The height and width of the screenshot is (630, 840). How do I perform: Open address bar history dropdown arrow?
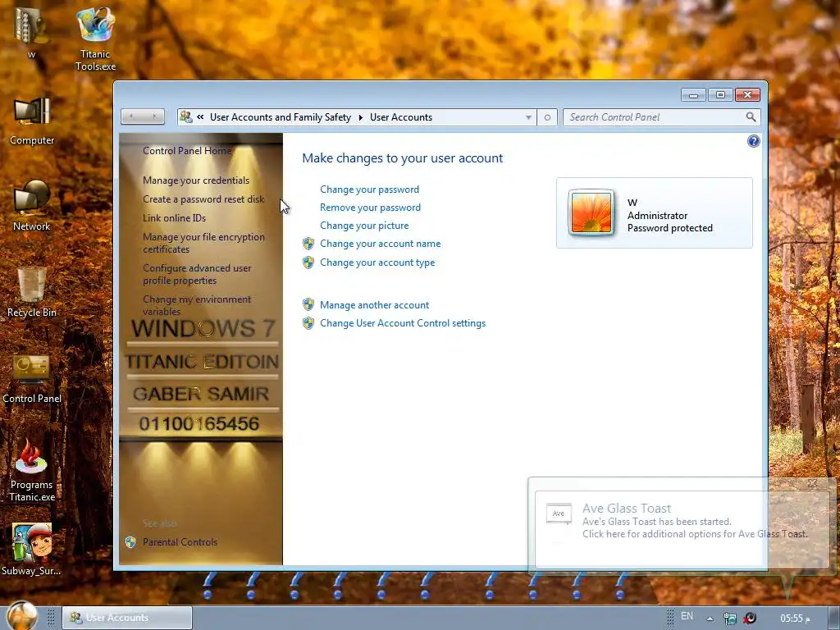click(x=528, y=117)
